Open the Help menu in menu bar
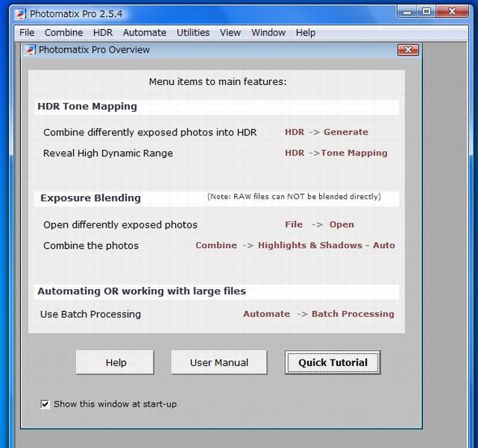This screenshot has height=448, width=478. 305,32
